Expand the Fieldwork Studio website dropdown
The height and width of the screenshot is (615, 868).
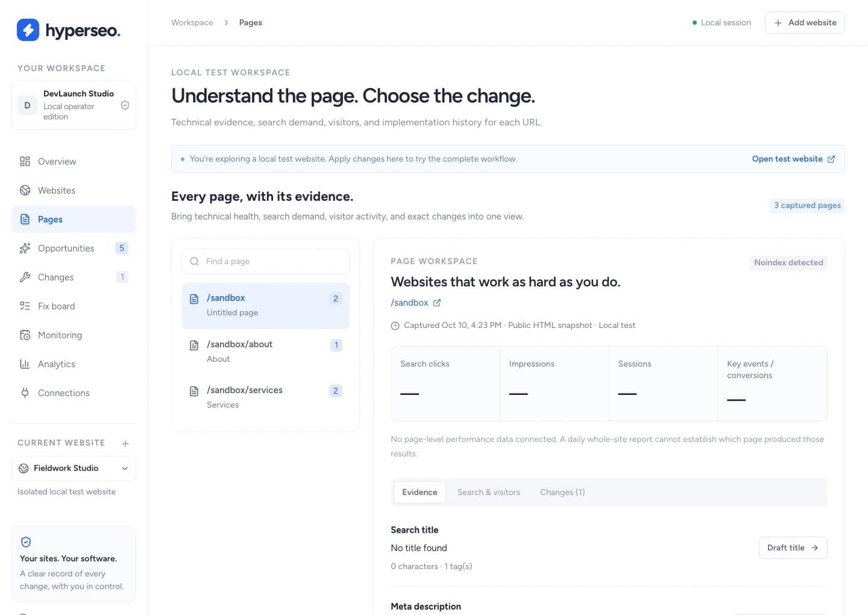(x=74, y=468)
